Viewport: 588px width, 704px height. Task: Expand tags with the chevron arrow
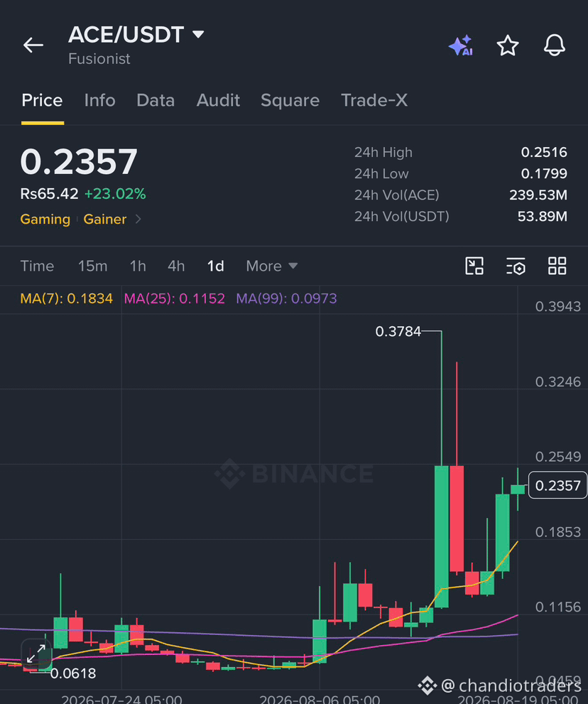pyautogui.click(x=138, y=219)
